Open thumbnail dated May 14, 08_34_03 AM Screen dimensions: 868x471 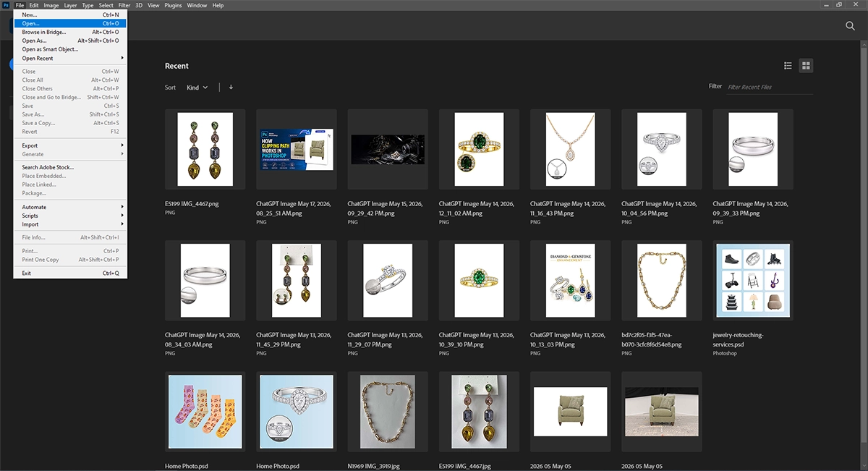click(x=205, y=281)
